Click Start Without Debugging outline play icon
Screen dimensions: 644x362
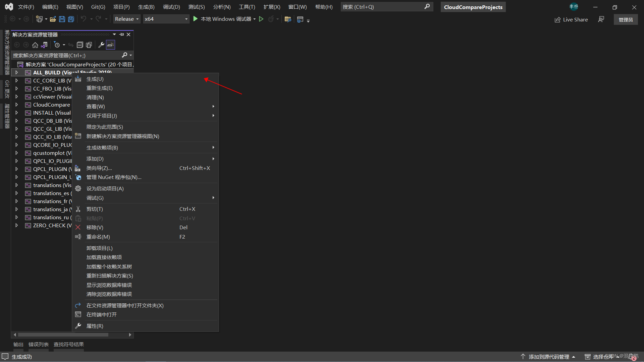pyautogui.click(x=261, y=19)
